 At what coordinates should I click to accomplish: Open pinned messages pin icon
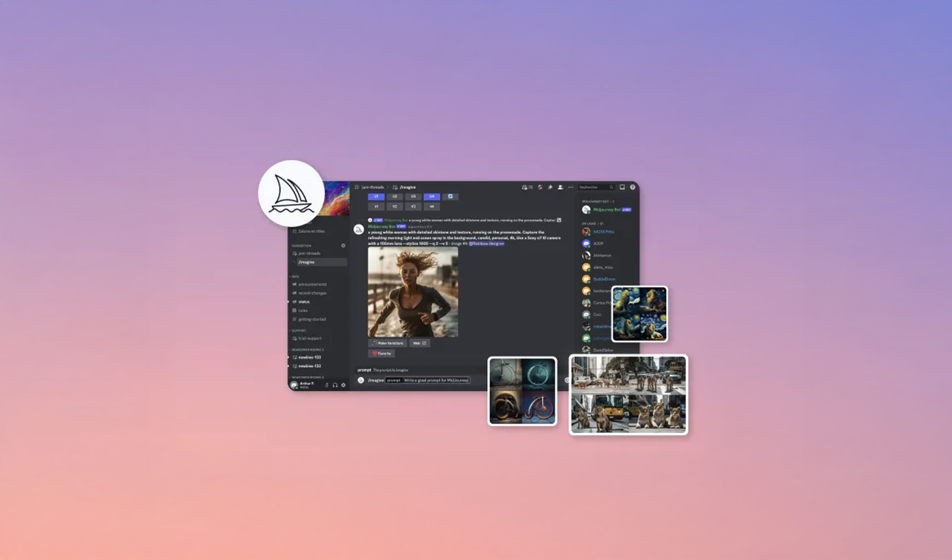(550, 187)
